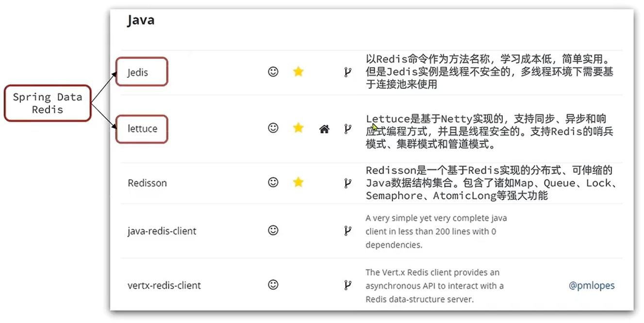Select the Spring Data Redis box

(x=48, y=103)
